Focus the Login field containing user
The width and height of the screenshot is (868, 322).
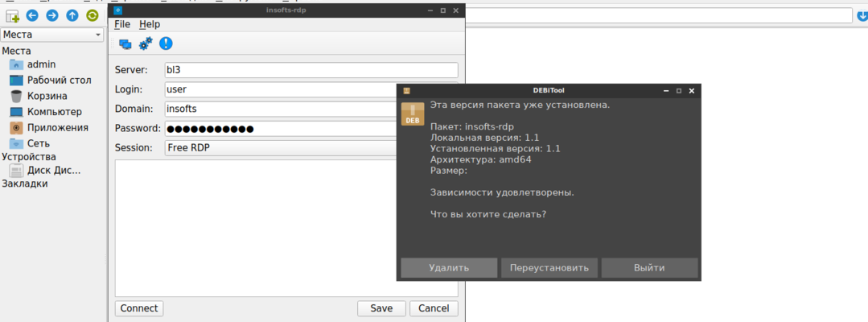pos(311,89)
